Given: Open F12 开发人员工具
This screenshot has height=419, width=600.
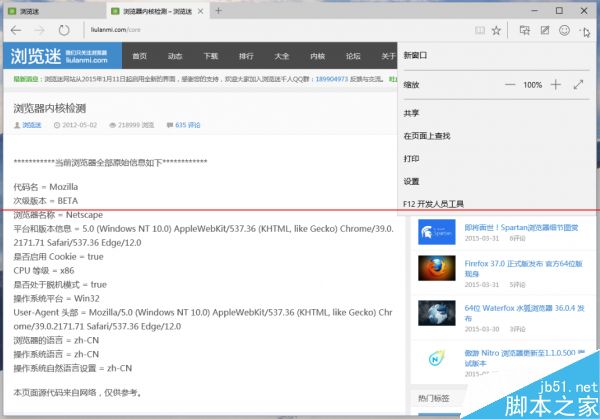Looking at the screenshot, I should (434, 204).
